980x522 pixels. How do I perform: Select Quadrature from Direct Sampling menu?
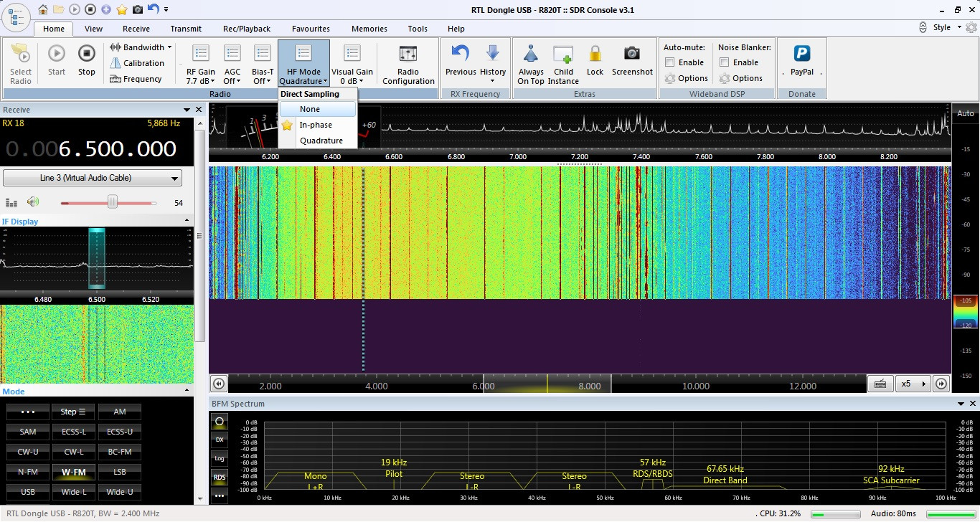(321, 141)
